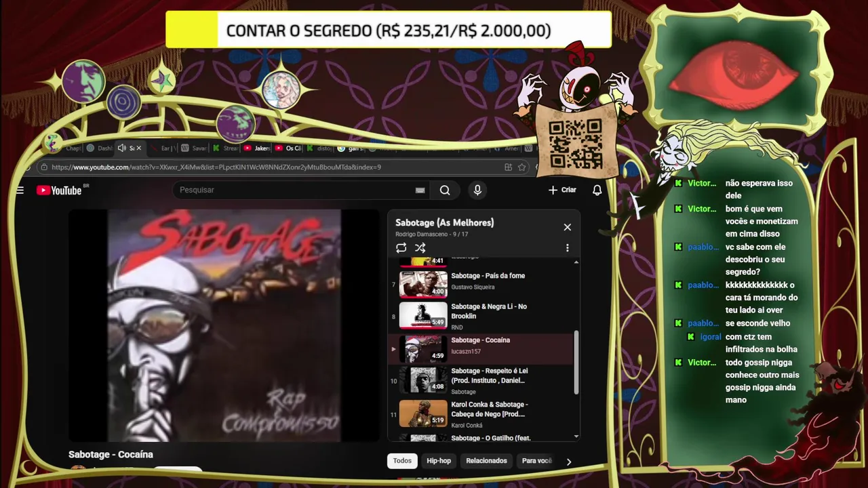Switch to the disto Kick browser tab
Viewport: 868px width, 488px height.
pyautogui.click(x=319, y=148)
